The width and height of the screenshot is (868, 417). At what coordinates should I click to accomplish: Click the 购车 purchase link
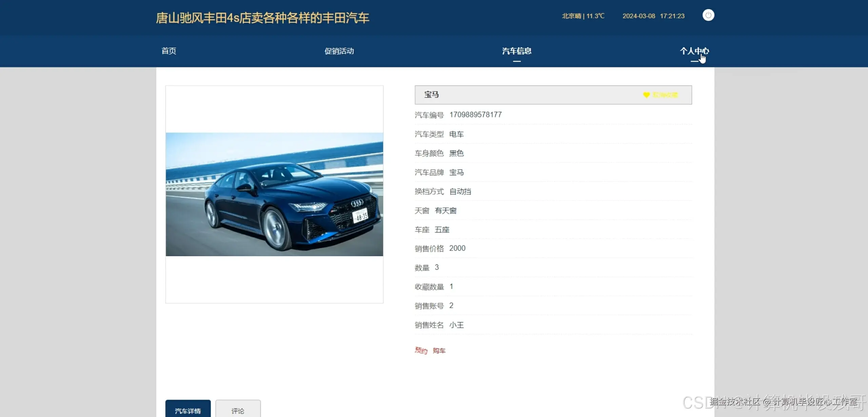pos(439,351)
